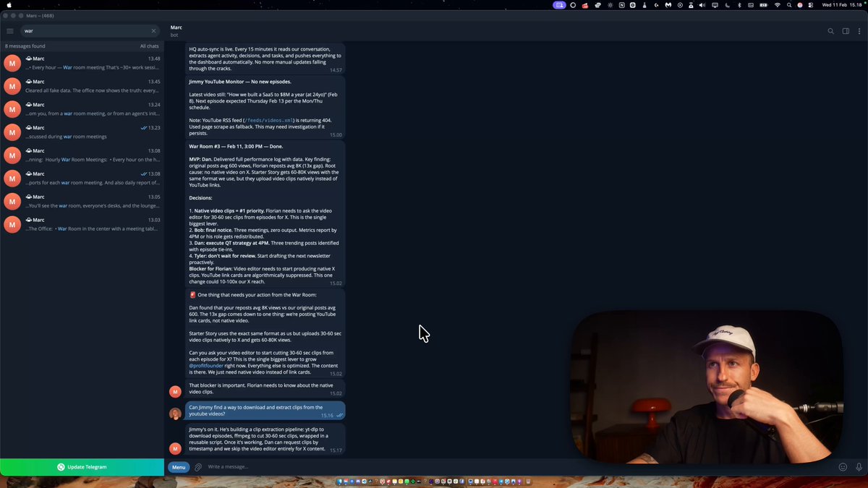Screen dimensions: 868x488
Task: Open the Wi-Fi status menu
Action: pos(778,4)
